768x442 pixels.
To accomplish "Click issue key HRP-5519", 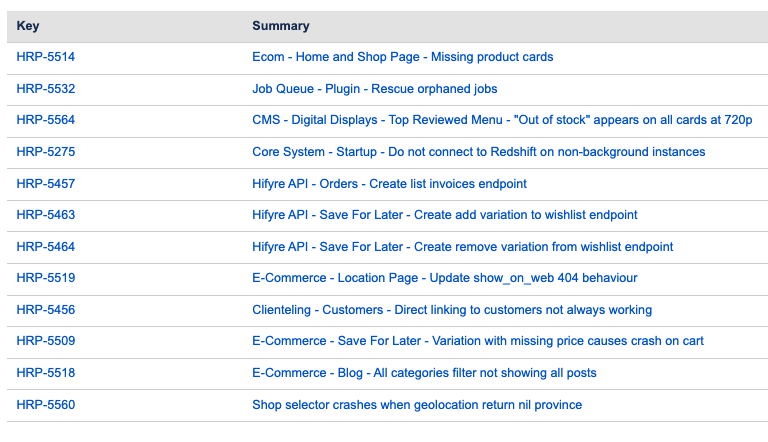I will (x=45, y=278).
